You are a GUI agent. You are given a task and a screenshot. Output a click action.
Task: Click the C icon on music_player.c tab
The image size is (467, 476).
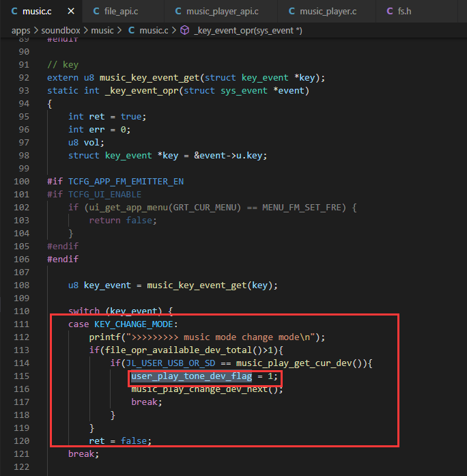point(292,11)
